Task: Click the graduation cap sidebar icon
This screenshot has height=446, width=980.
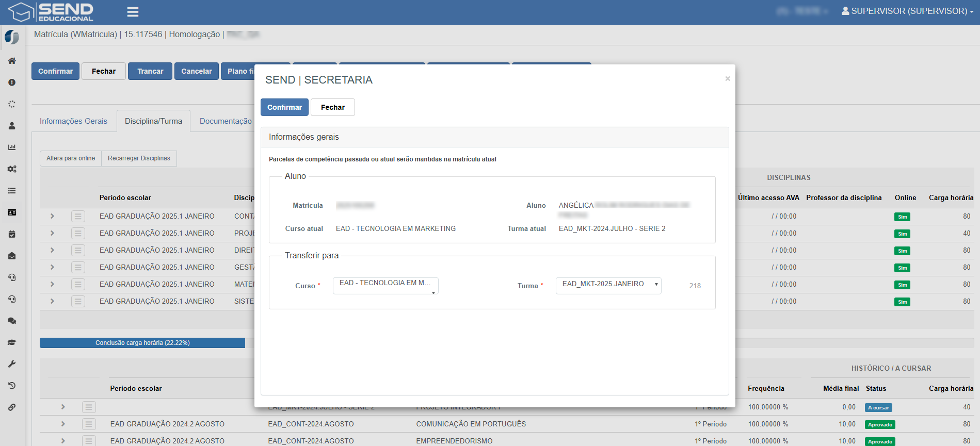Action: pos(12,342)
